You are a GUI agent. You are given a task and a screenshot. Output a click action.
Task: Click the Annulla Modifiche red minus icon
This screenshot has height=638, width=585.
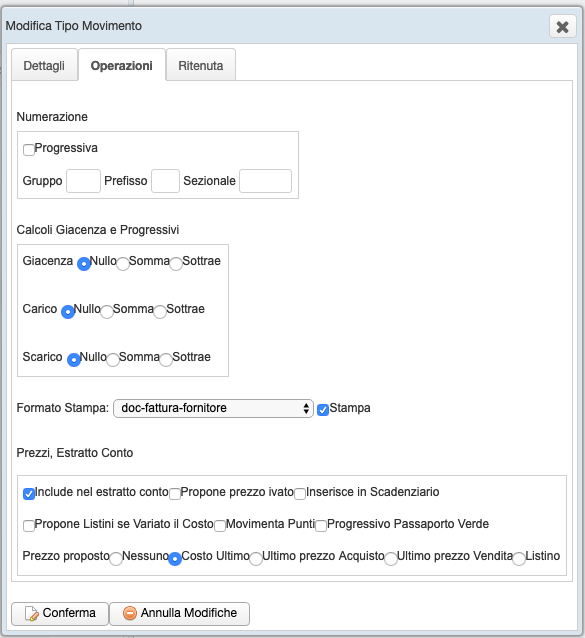click(x=130, y=613)
